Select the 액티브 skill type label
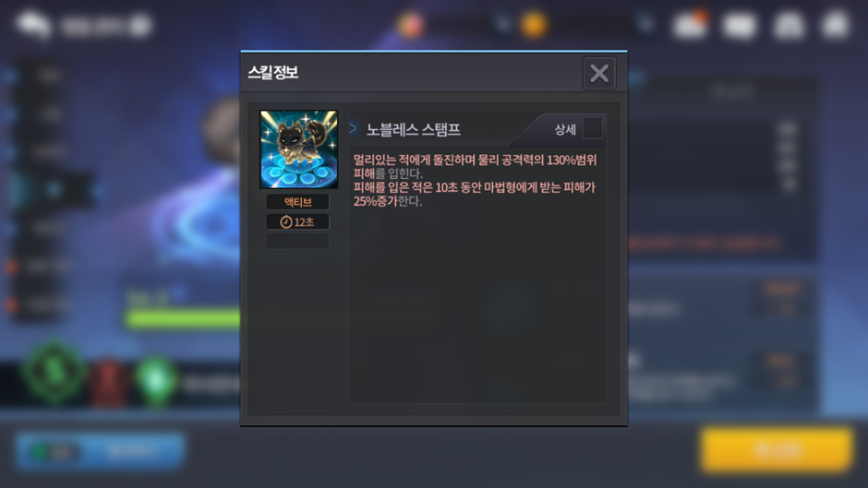This screenshot has width=868, height=488. [298, 202]
